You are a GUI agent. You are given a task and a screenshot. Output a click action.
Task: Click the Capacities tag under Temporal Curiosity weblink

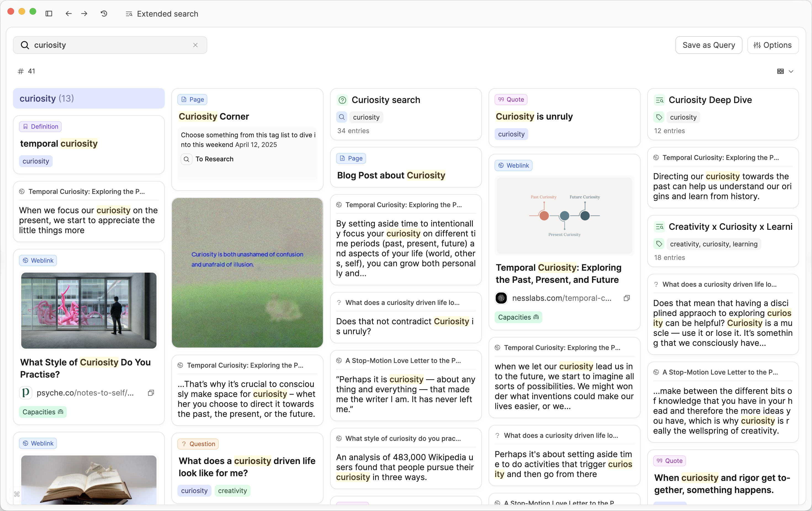coord(518,317)
